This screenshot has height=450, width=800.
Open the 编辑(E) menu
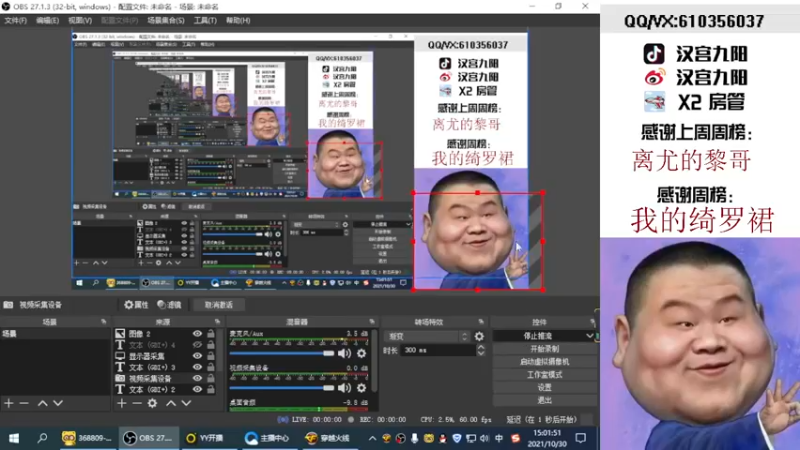(47, 20)
